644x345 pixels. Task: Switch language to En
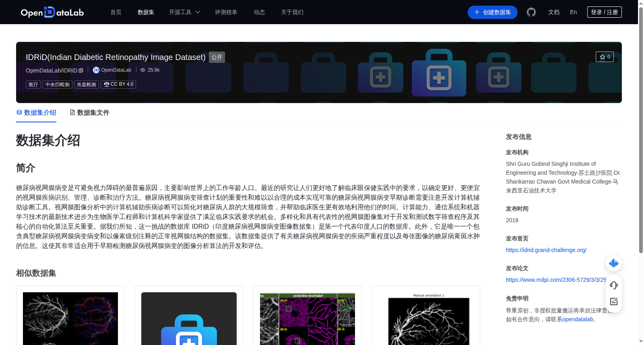tap(574, 12)
